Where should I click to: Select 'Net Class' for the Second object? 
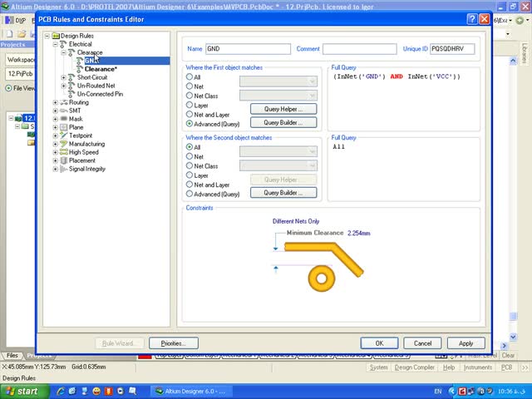click(190, 166)
